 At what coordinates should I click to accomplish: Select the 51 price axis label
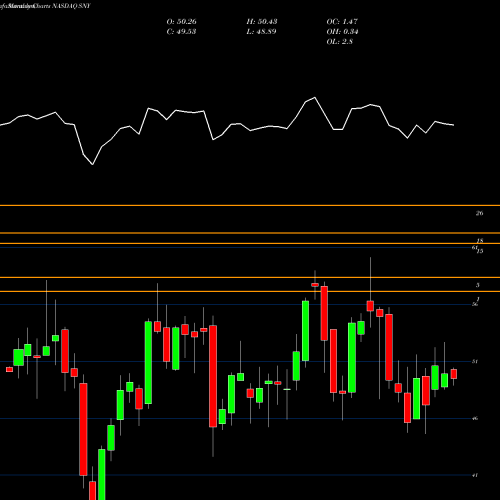(475, 361)
